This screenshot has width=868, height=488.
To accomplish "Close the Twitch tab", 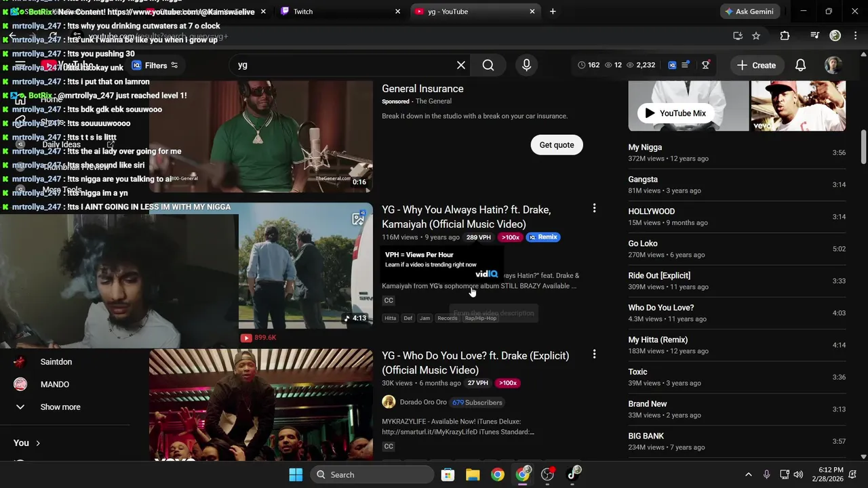I will (x=398, y=12).
